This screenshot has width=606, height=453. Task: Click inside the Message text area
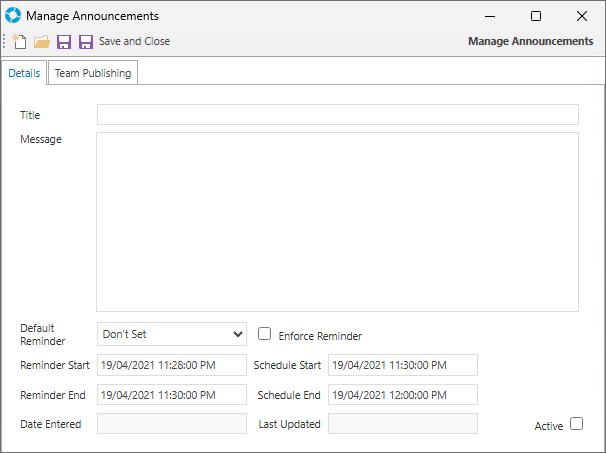click(337, 221)
